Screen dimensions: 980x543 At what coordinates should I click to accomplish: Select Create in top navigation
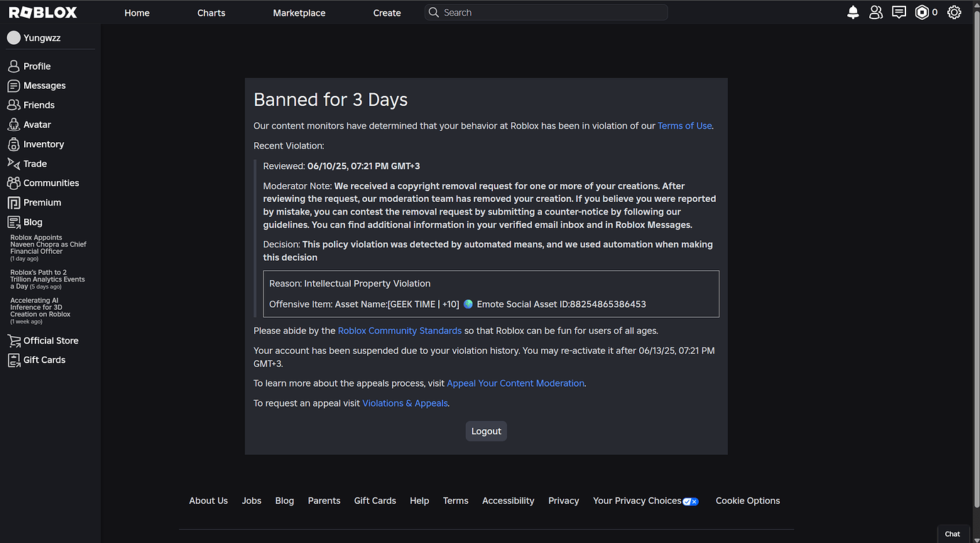click(x=387, y=12)
